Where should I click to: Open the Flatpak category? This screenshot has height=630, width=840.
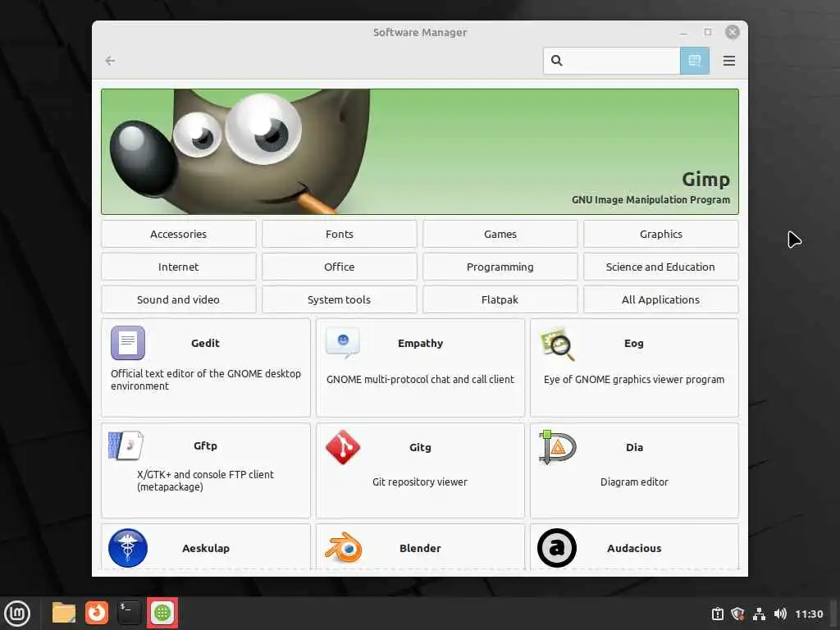[500, 299]
